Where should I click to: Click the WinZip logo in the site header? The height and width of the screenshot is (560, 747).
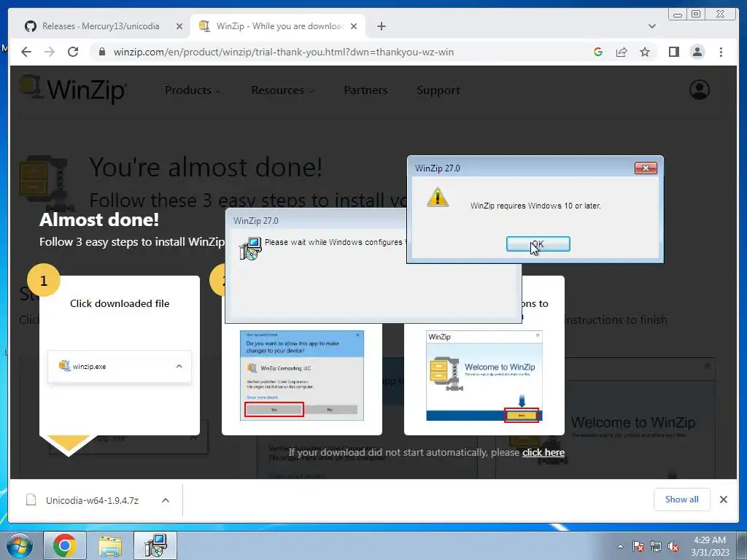point(74,89)
